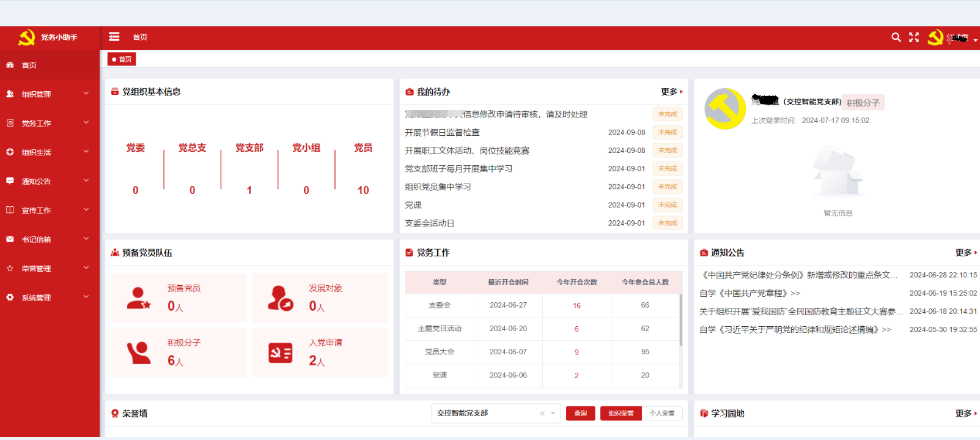Image resolution: width=980 pixels, height=440 pixels.
Task: Click the 党支部 count in 党组织基本信息
Action: (x=249, y=190)
